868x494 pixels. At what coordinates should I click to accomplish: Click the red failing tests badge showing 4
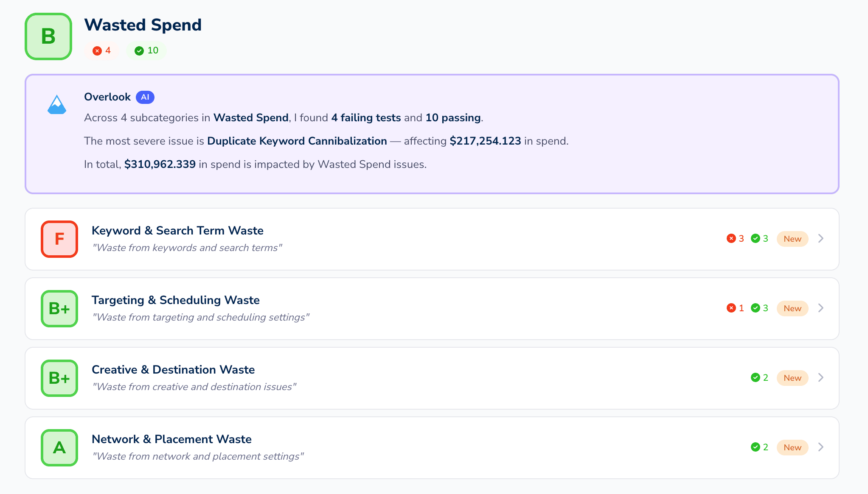click(x=101, y=50)
